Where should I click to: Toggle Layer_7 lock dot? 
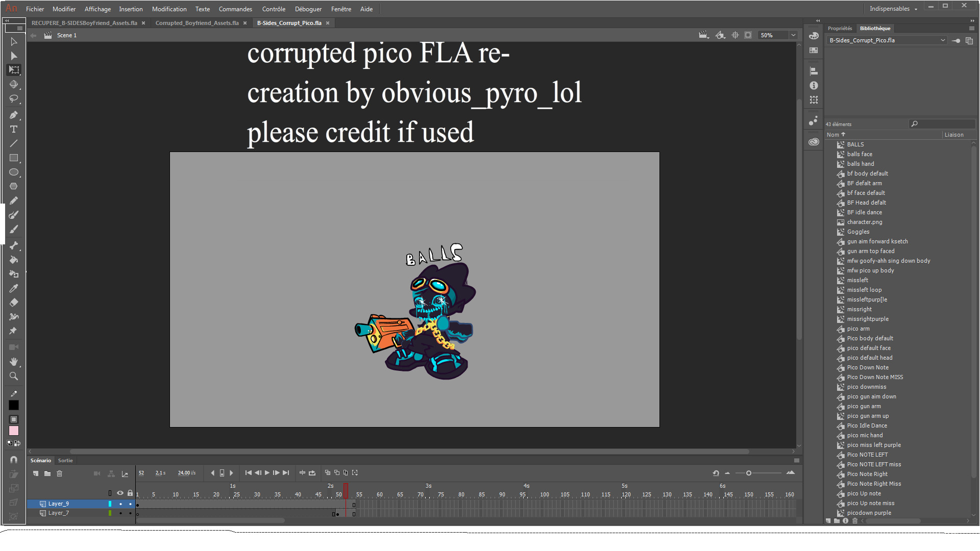click(x=130, y=513)
